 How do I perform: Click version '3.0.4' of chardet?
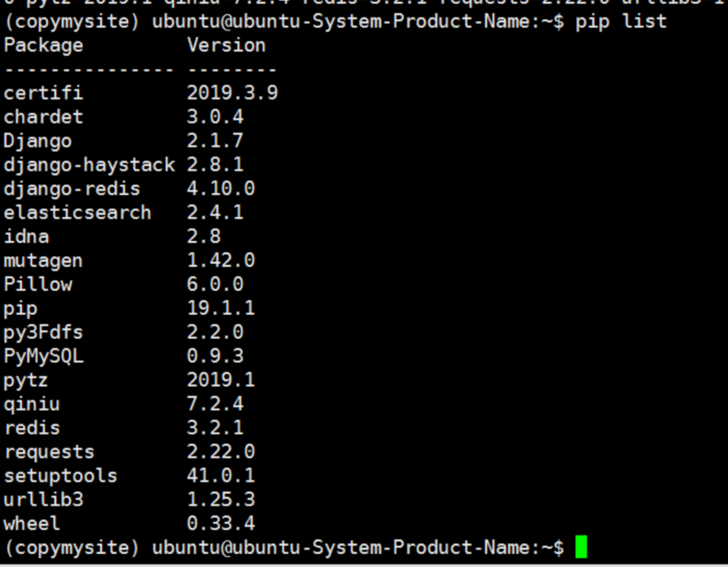pos(215,117)
